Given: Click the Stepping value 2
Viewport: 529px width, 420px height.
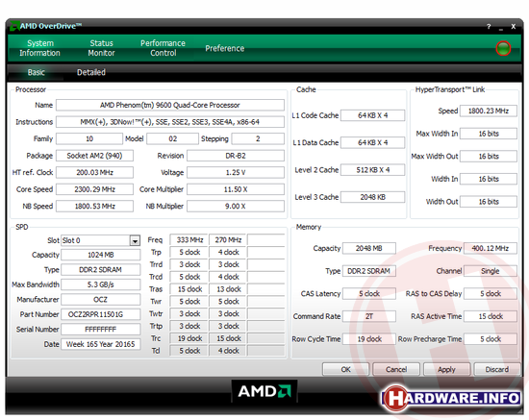Looking at the screenshot, I should point(258,138).
